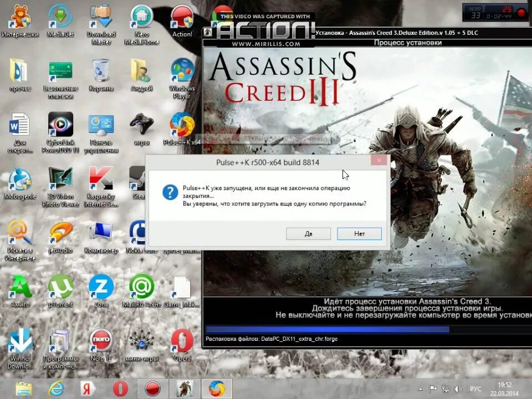Show hidden tray icons arrow

[421, 389]
